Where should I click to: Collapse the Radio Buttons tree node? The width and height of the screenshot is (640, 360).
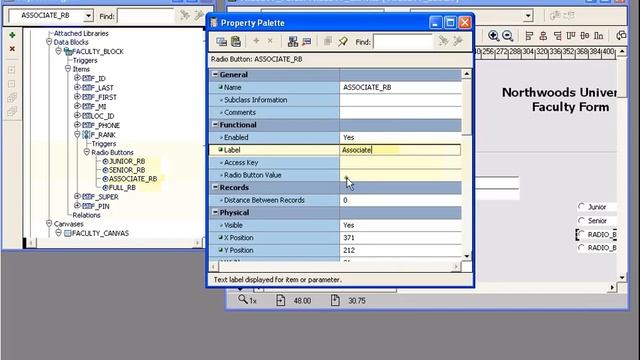[87, 152]
